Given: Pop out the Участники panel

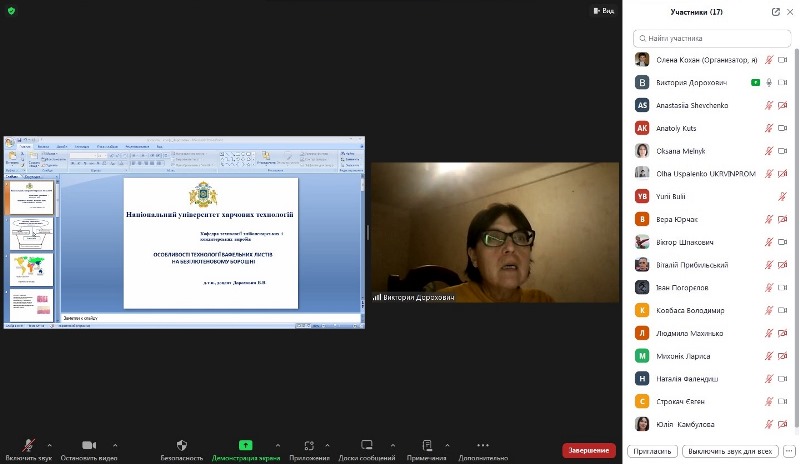Looking at the screenshot, I should click(x=776, y=12).
